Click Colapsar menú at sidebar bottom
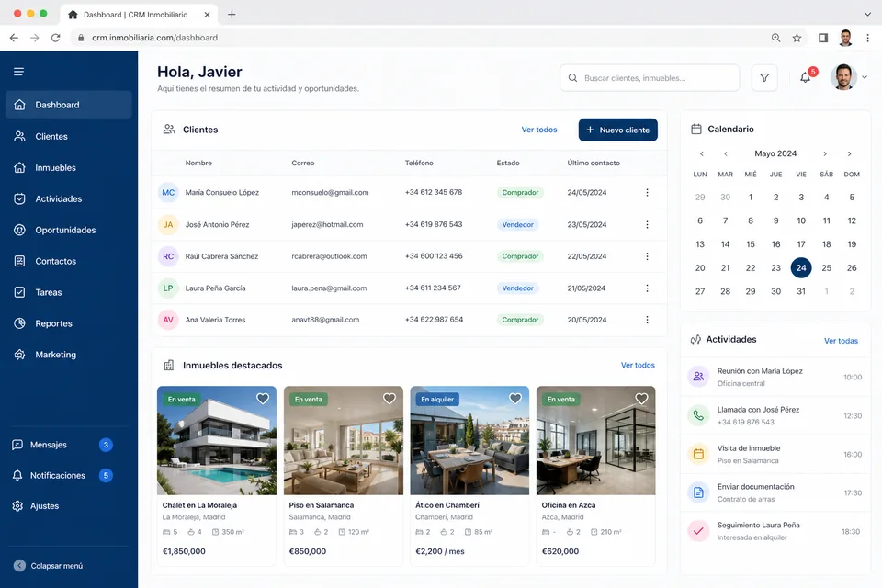882x588 pixels. click(49, 566)
